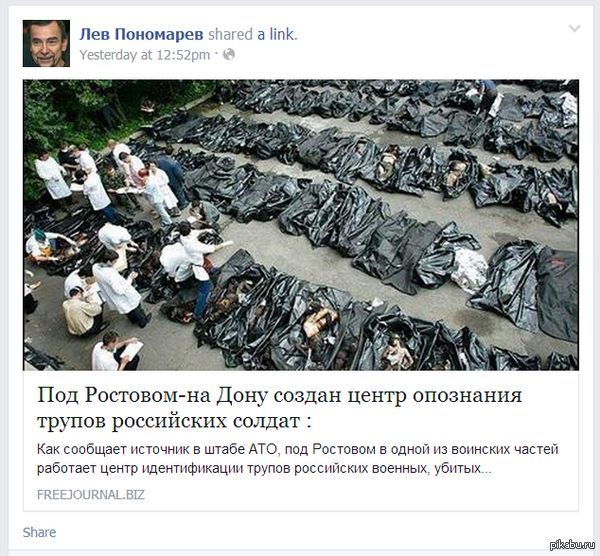
Task: Open the post options chevron menu
Action: tap(574, 29)
